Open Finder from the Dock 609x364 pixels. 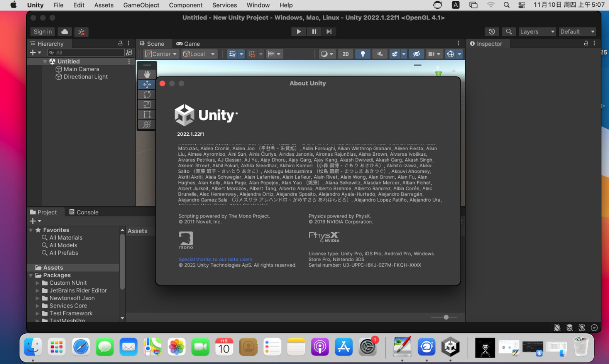click(33, 347)
